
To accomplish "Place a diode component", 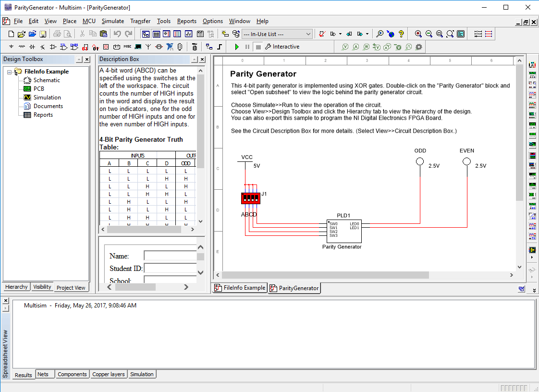I will point(32,47).
